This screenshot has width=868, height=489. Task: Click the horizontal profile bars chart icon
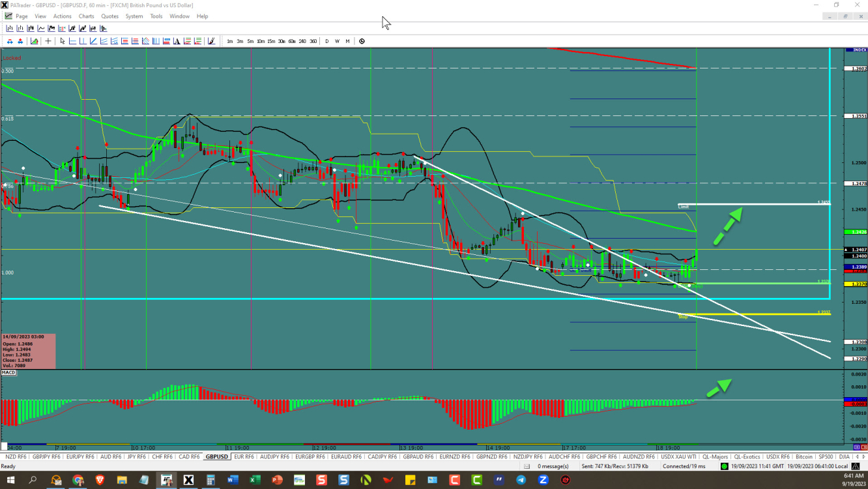click(103, 28)
